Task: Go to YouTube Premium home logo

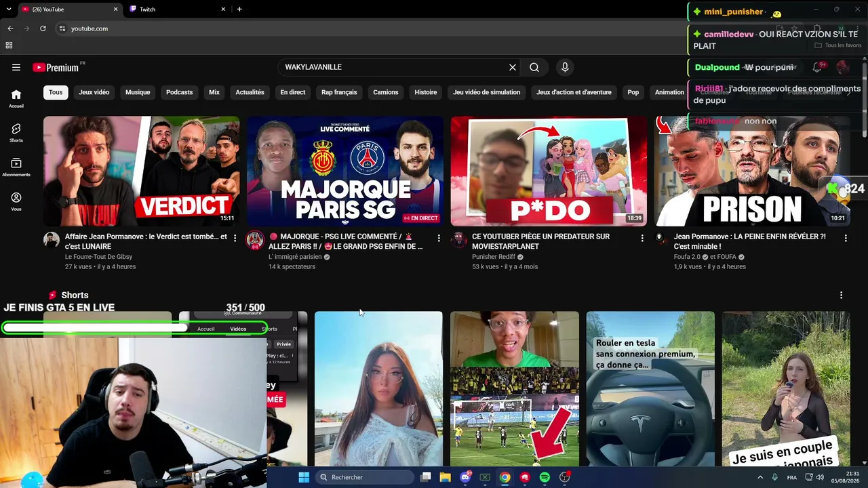Action: tap(56, 67)
